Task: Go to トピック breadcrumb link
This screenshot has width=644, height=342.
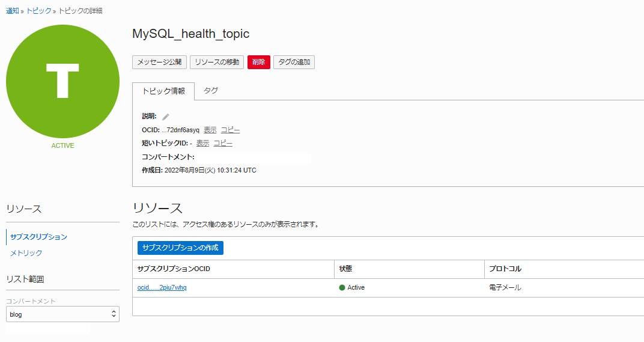Action: (x=38, y=11)
